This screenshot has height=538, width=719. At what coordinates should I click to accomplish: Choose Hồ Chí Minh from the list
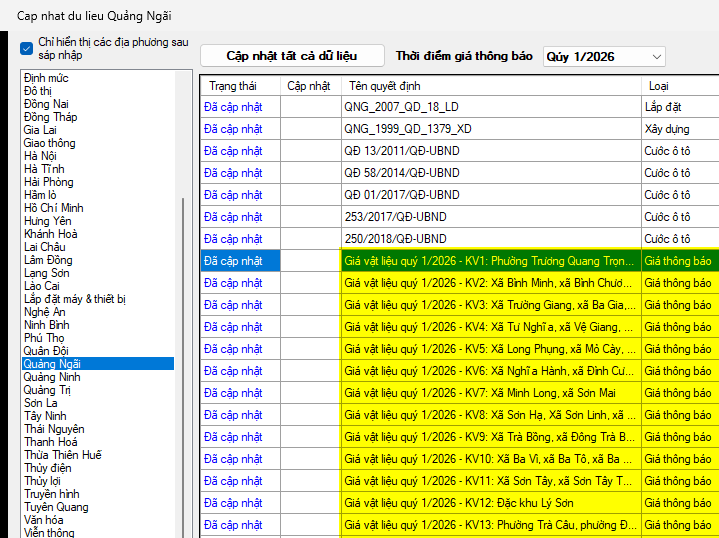tap(54, 208)
